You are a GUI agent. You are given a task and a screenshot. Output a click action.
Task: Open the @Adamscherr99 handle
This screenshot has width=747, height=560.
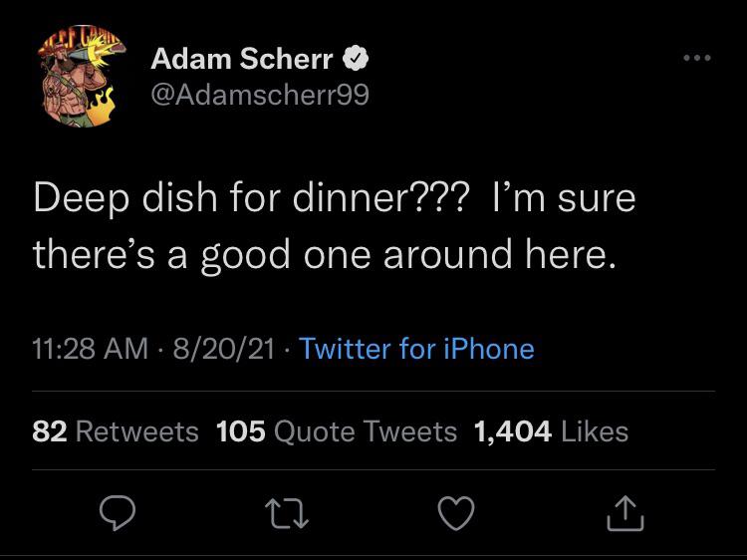[259, 95]
